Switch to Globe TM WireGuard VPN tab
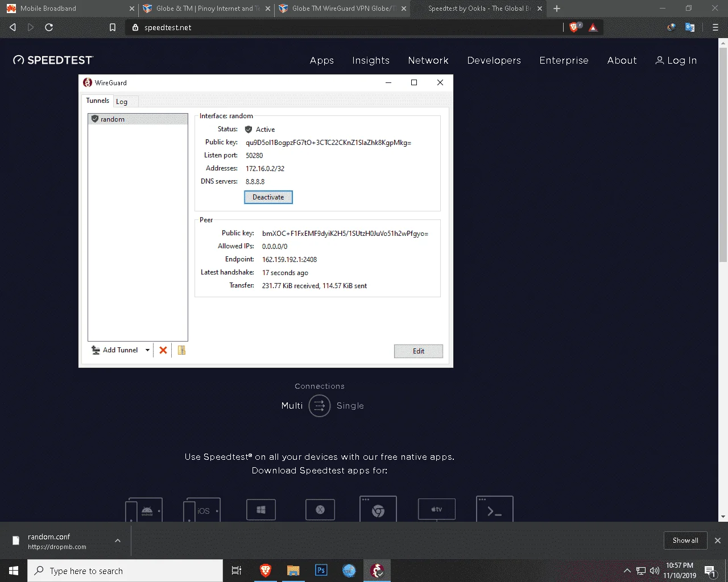728x582 pixels. pos(342,9)
